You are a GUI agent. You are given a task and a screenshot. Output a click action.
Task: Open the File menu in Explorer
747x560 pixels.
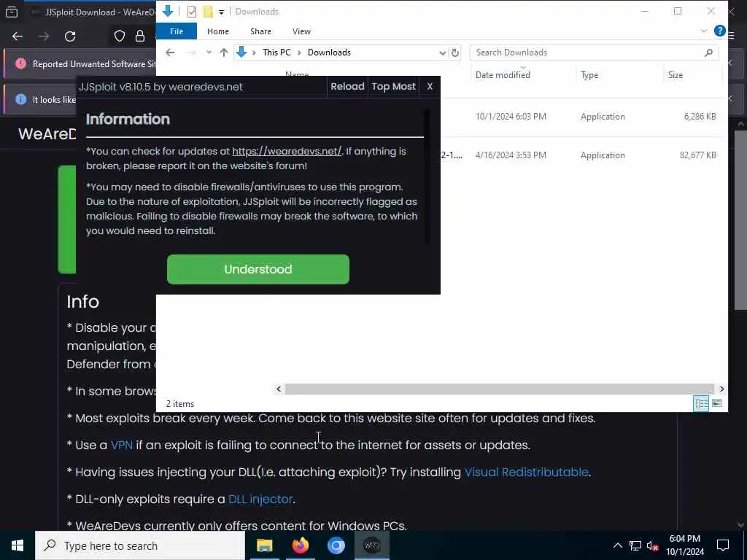(177, 31)
